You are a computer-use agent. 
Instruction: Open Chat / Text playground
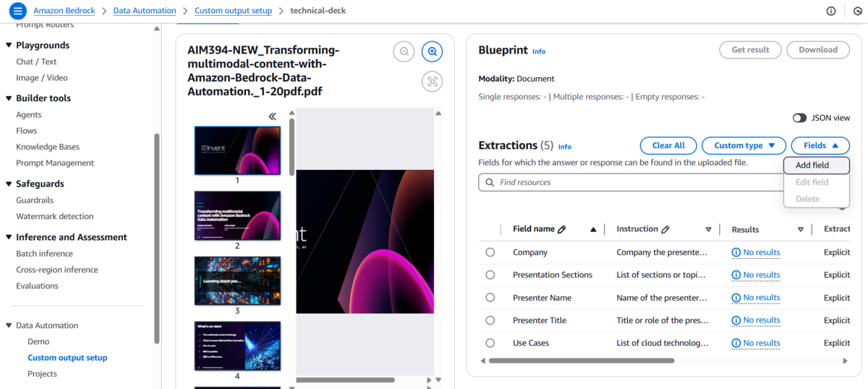[36, 61]
